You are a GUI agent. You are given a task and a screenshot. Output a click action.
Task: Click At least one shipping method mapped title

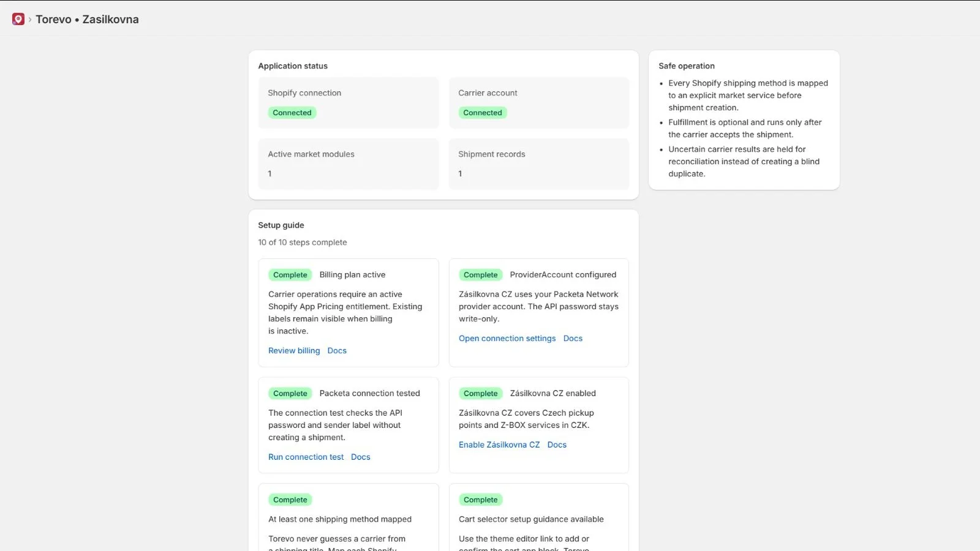pos(340,519)
